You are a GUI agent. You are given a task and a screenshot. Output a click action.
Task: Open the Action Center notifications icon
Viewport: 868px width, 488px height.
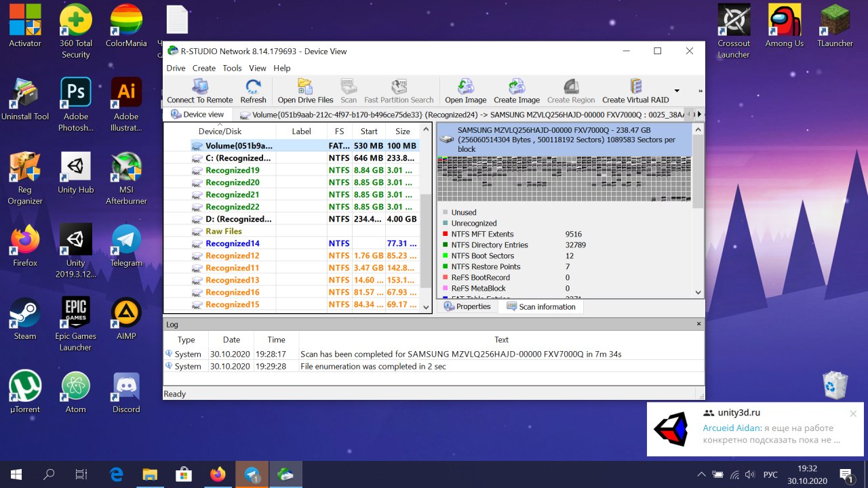[846, 474]
